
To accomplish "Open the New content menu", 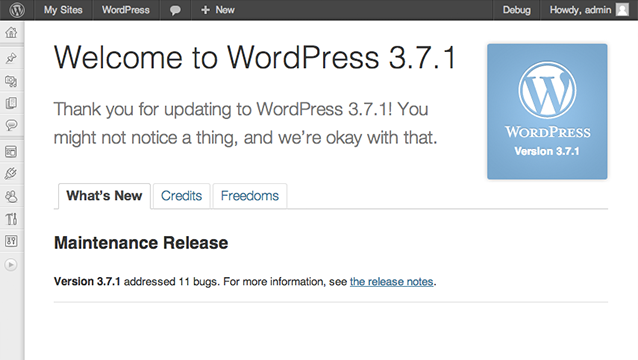I will click(218, 10).
